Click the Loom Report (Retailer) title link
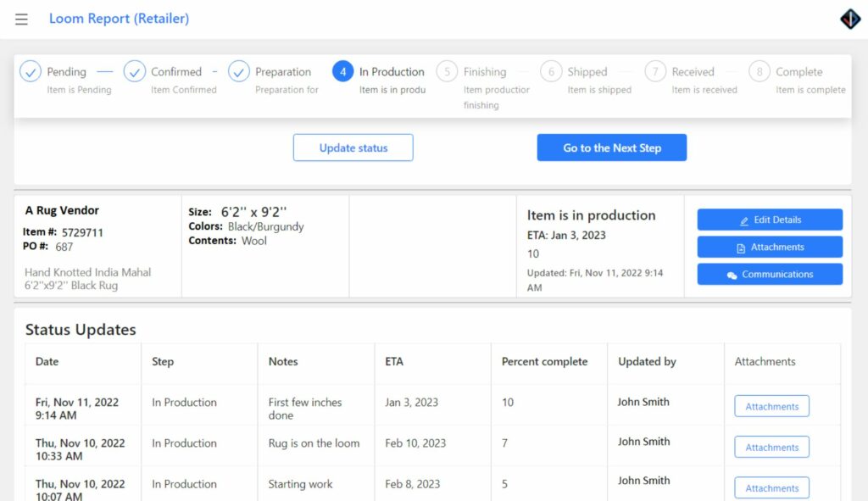 (x=119, y=19)
